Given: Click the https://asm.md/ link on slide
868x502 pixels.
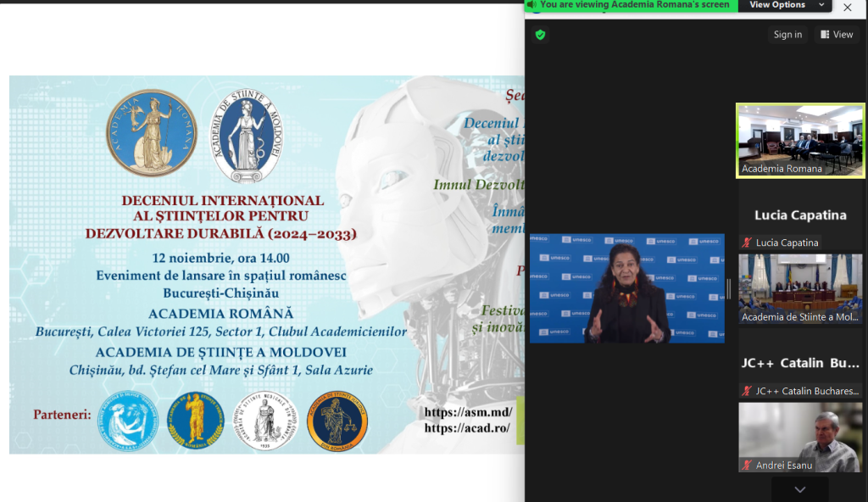Looking at the screenshot, I should (x=468, y=413).
